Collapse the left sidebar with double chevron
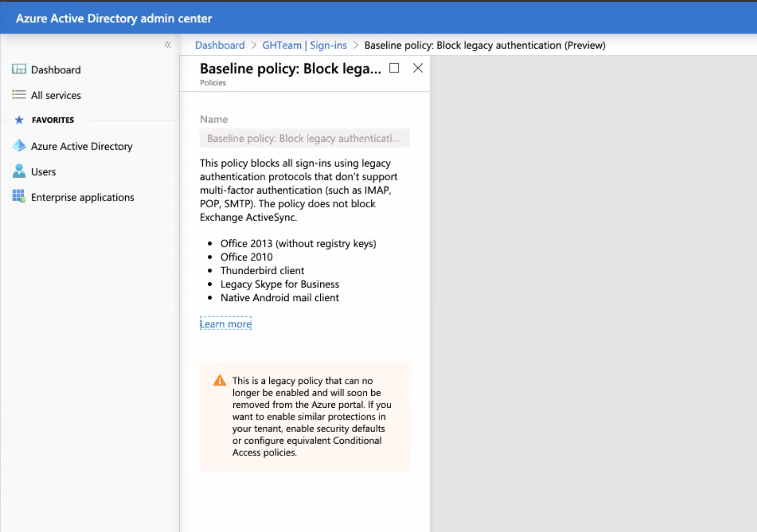 coord(168,45)
